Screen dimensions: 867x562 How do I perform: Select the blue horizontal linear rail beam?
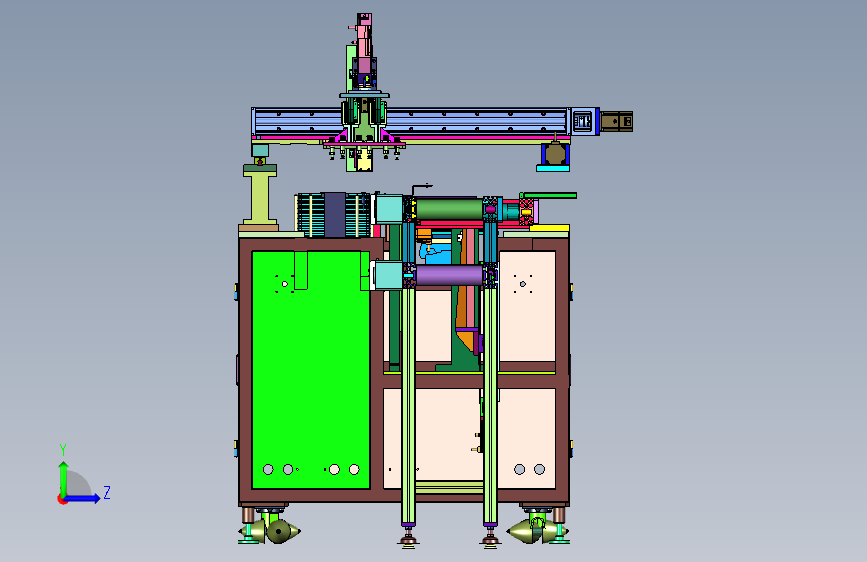410,121
